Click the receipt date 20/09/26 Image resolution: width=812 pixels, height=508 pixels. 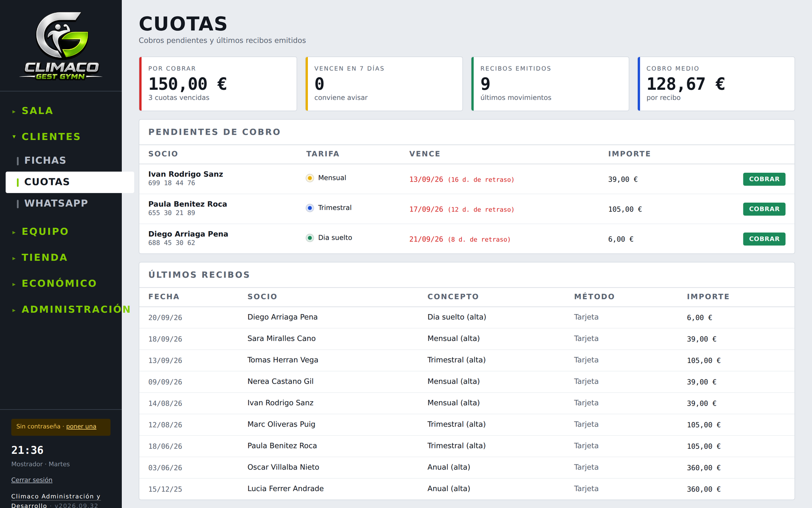click(165, 317)
